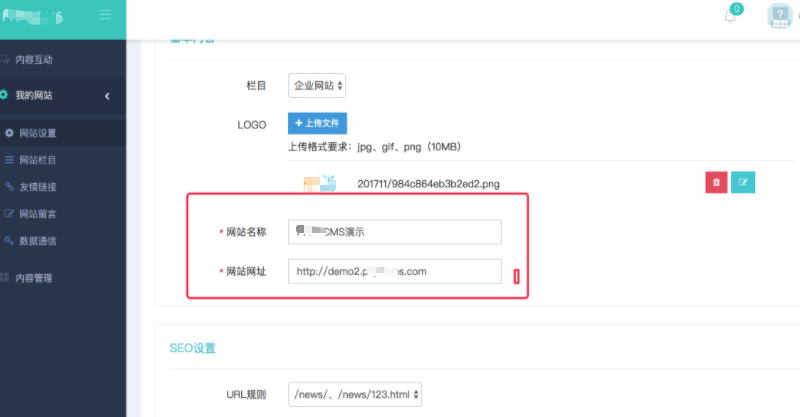The height and width of the screenshot is (417, 800).
Task: Toggle the hamburger sidebar menu icon
Action: tap(105, 14)
